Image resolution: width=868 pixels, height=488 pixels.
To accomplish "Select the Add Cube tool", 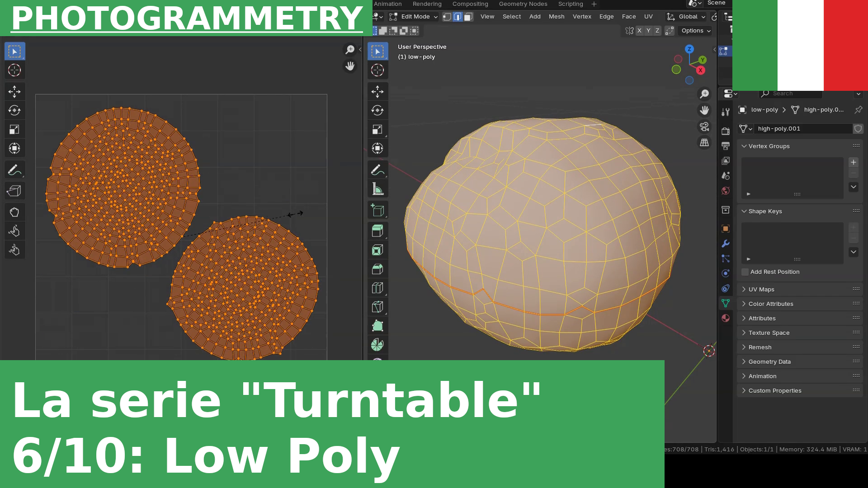I will coord(377,211).
